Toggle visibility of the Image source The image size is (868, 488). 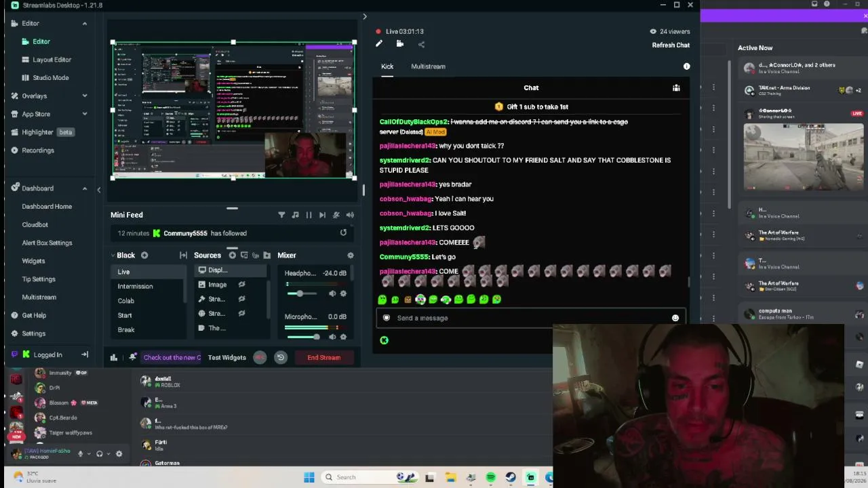point(241,285)
